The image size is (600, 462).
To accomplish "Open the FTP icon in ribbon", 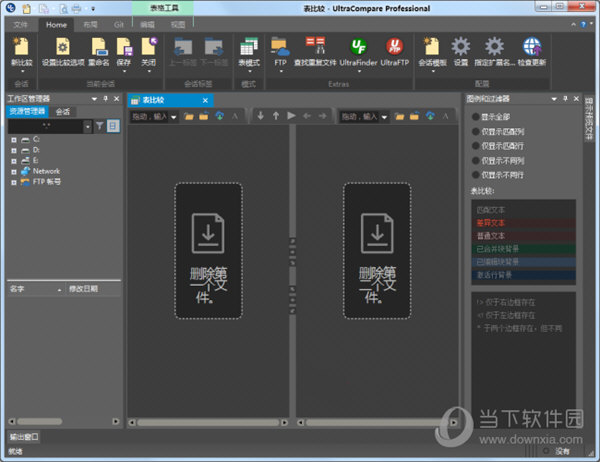I will pos(280,46).
